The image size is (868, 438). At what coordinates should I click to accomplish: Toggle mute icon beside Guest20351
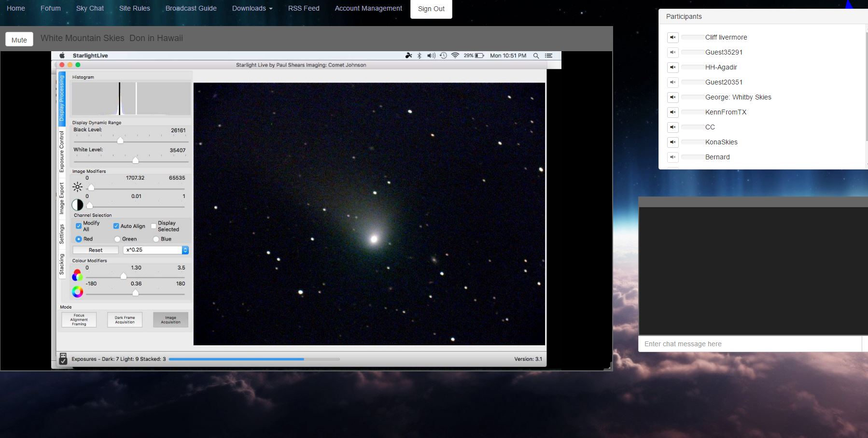[673, 82]
